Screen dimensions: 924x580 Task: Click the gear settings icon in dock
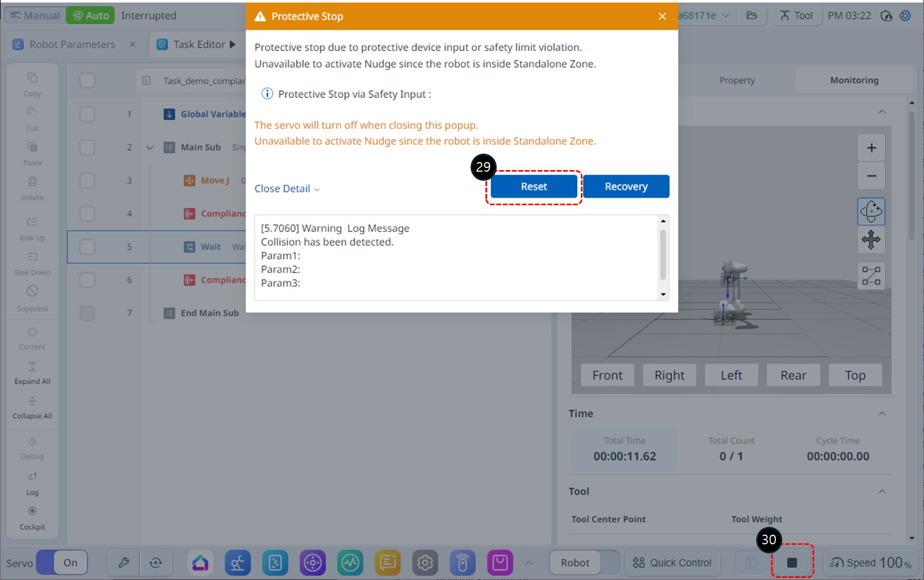pos(425,562)
